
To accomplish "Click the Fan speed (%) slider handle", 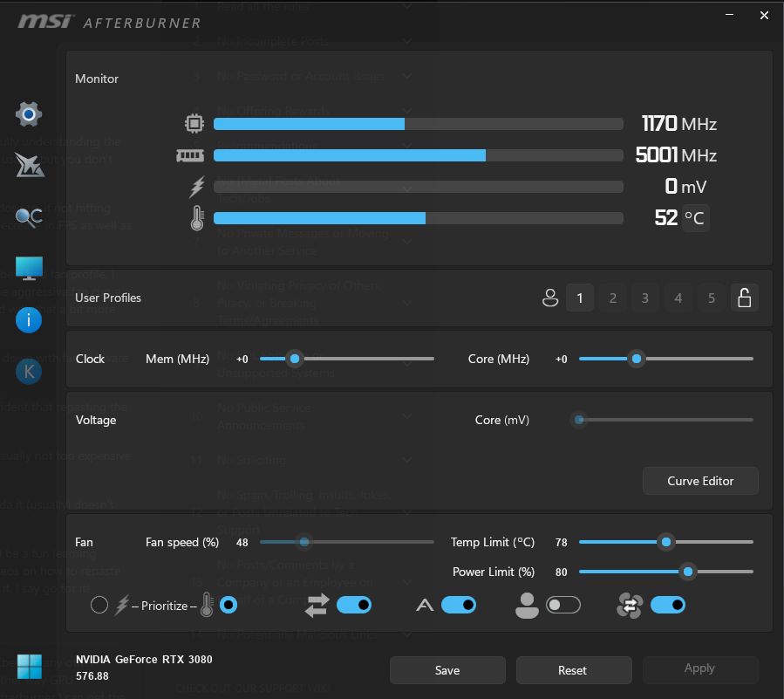I will coord(304,542).
